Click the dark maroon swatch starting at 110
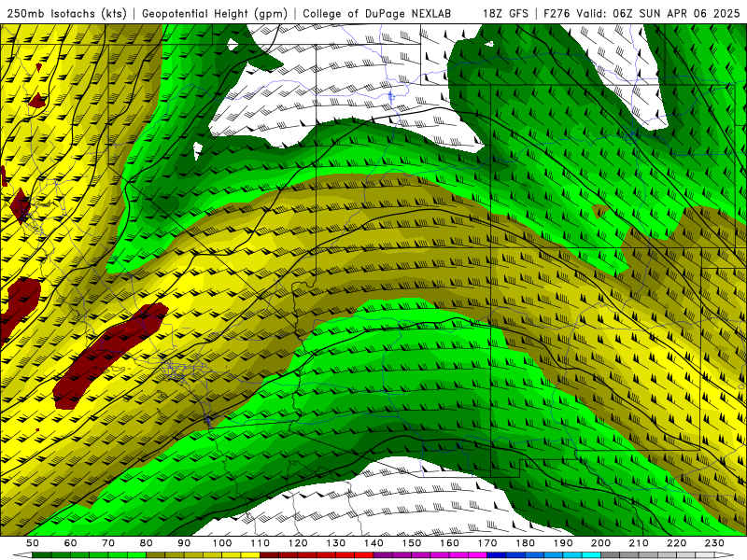 (x=269, y=555)
